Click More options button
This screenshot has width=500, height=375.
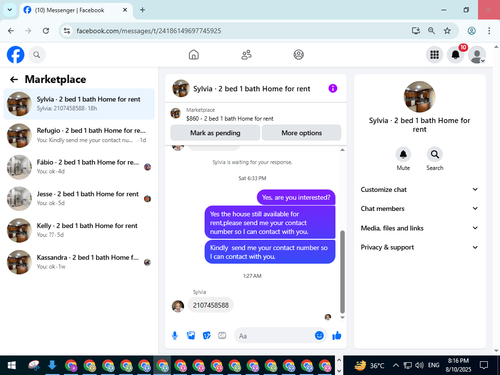click(301, 133)
